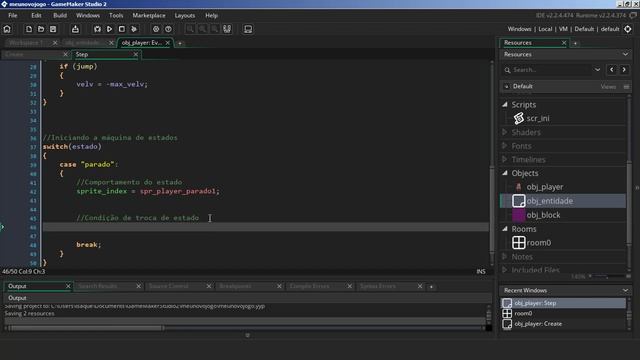
Task: Go to previous search result arrow
Action: (611, 70)
